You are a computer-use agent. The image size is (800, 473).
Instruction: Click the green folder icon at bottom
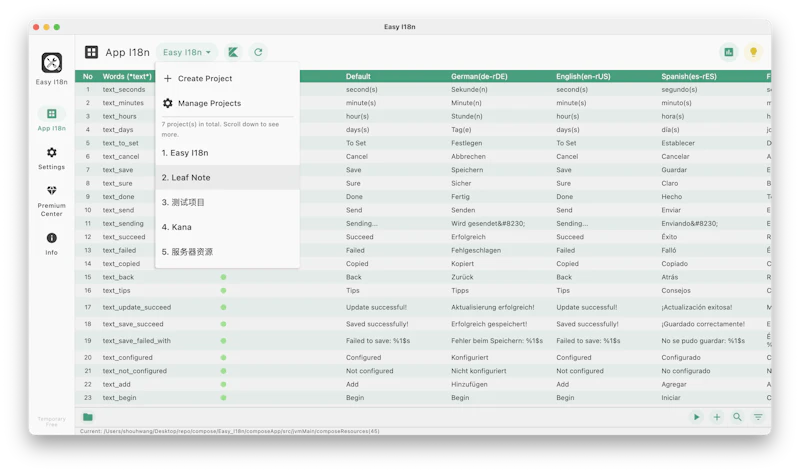[88, 417]
